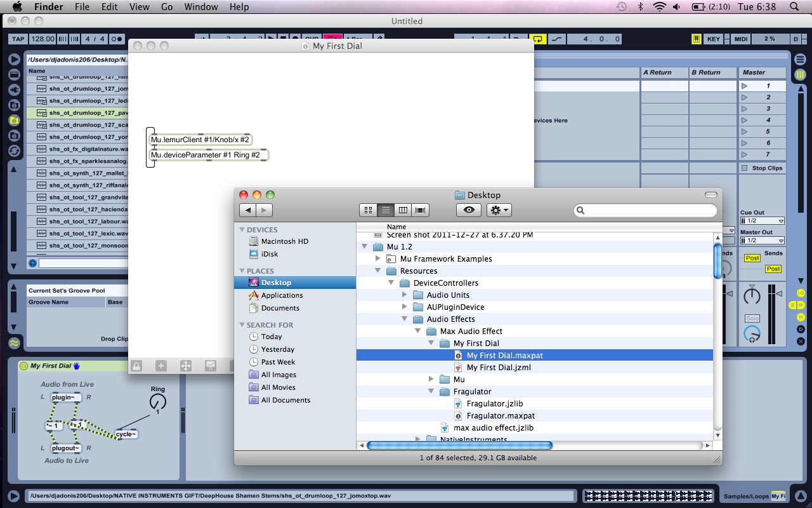Go forward in Finder window
Screen dimensions: 812x508
[265, 210]
